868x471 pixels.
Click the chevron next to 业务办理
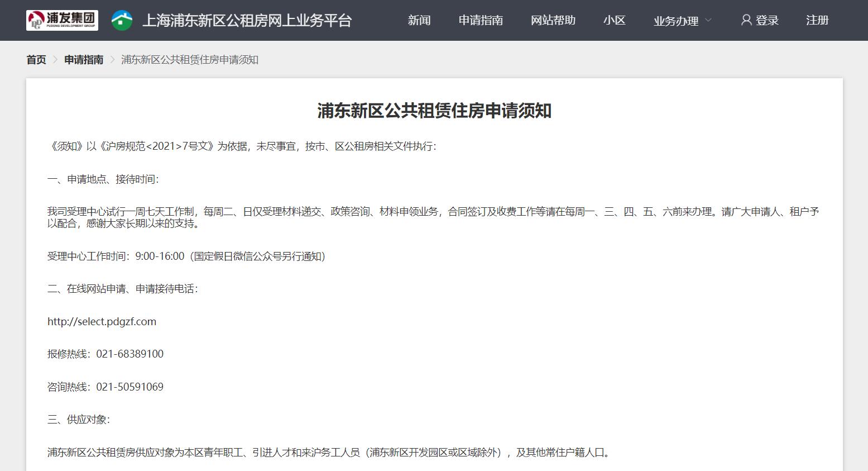pyautogui.click(x=708, y=21)
